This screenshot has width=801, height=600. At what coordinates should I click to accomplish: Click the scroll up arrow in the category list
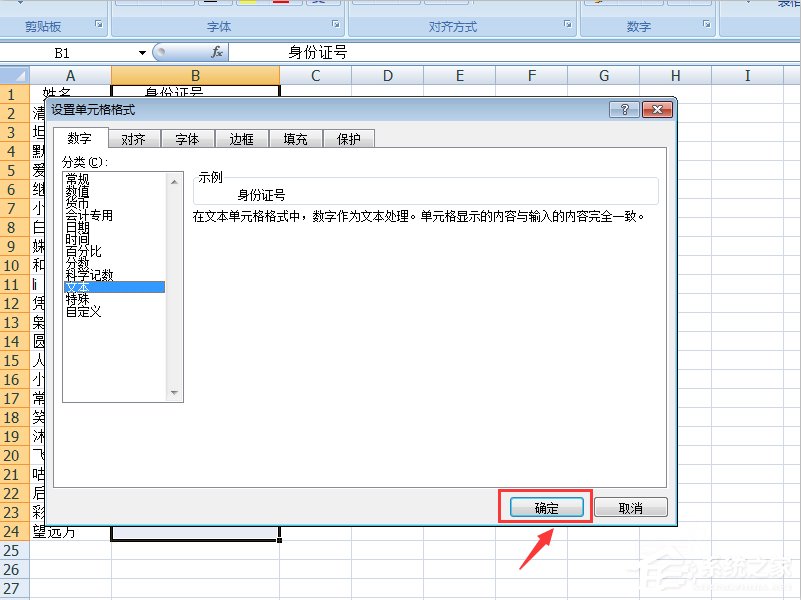[x=174, y=183]
